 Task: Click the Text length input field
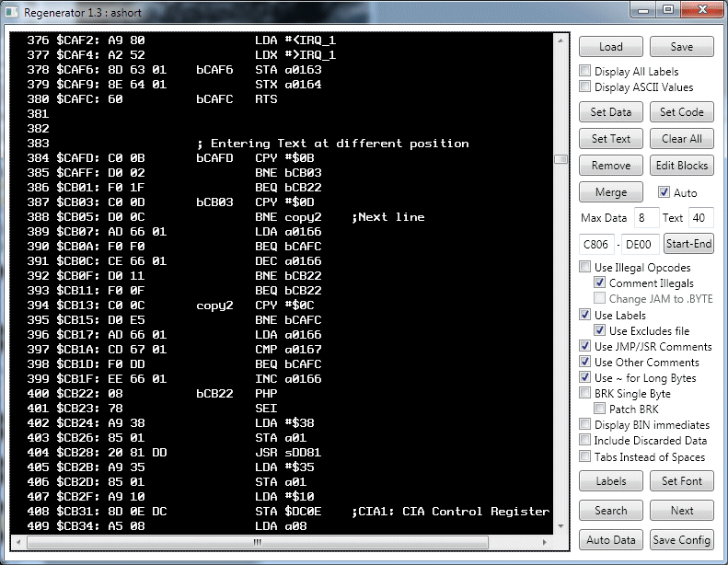[x=701, y=218]
